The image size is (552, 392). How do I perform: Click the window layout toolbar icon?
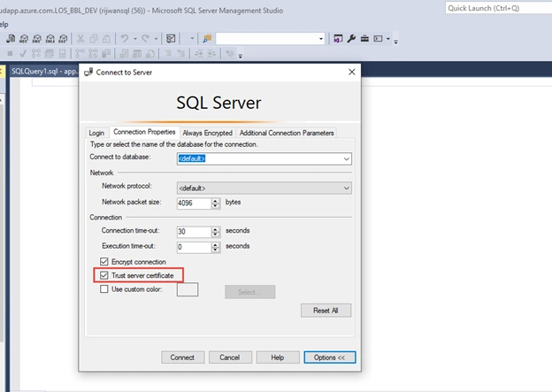pos(378,38)
